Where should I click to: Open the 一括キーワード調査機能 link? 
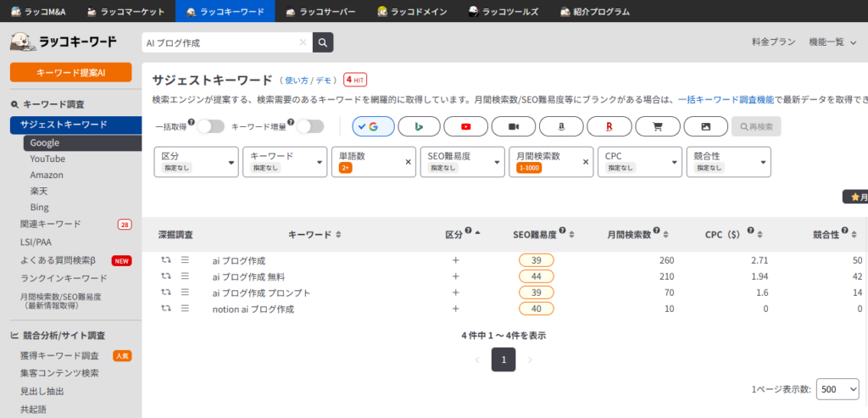pyautogui.click(x=726, y=99)
